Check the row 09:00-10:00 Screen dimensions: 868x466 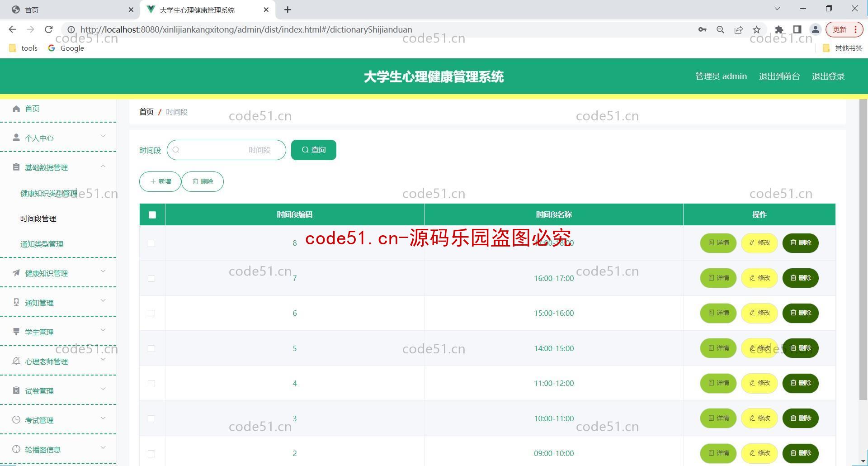pyautogui.click(x=151, y=454)
